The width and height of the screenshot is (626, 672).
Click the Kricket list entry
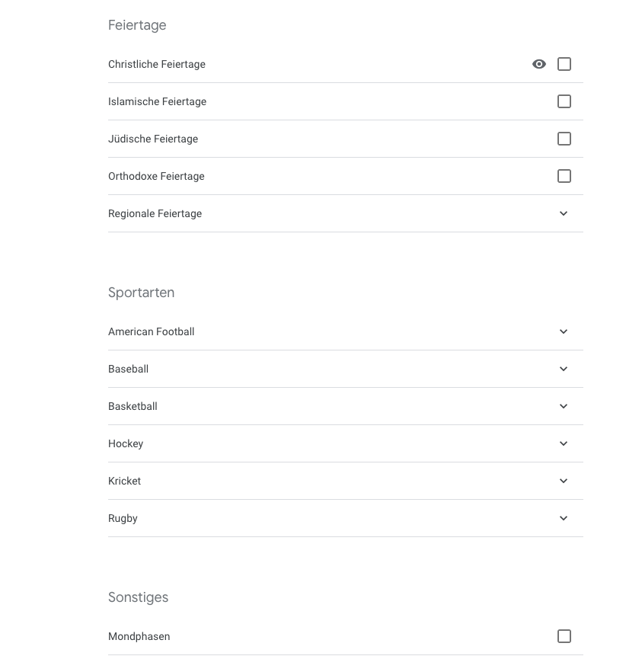[x=345, y=481]
